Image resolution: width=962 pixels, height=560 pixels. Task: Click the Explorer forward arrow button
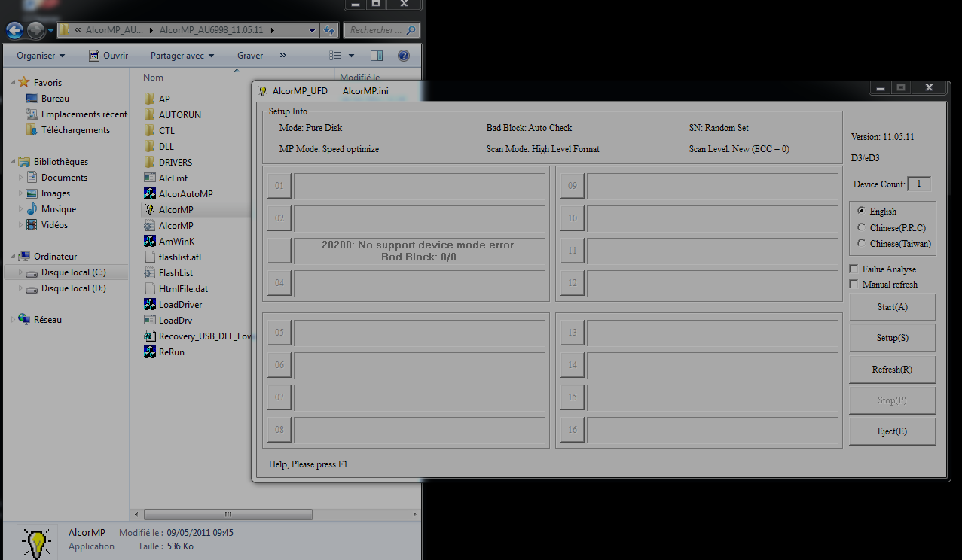[x=35, y=30]
